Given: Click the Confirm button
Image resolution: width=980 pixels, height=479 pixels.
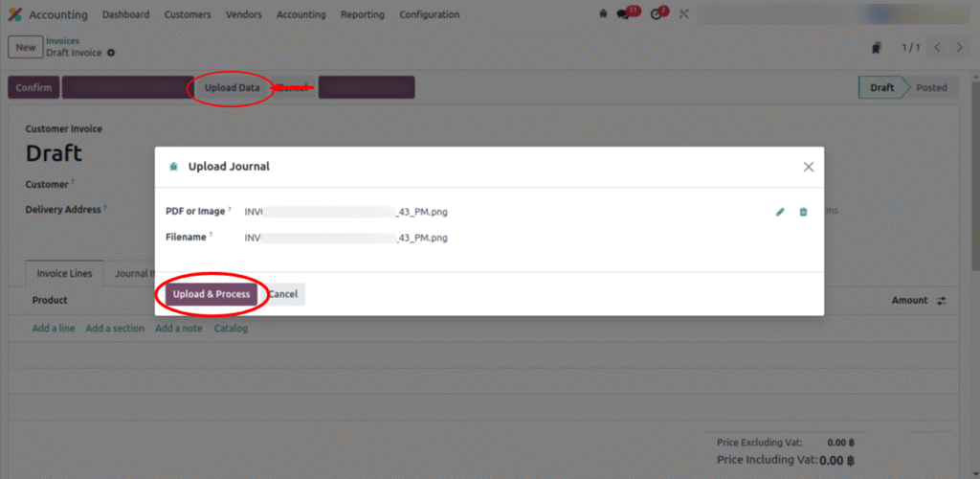Looking at the screenshot, I should coord(33,87).
